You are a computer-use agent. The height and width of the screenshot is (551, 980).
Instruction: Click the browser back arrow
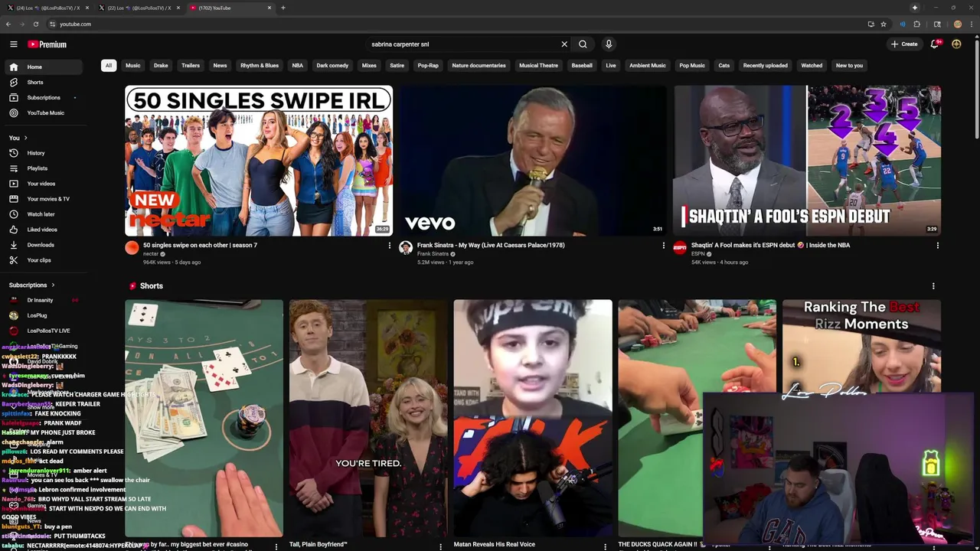[x=8, y=24]
